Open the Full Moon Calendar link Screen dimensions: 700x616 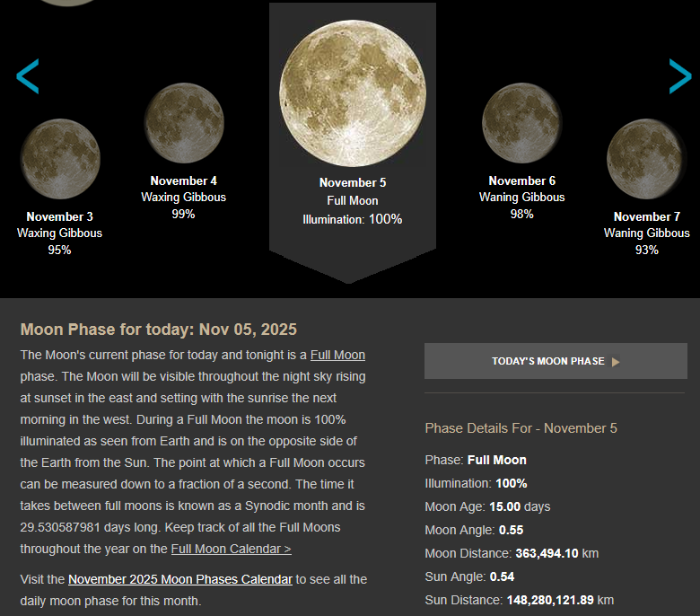[x=231, y=549]
